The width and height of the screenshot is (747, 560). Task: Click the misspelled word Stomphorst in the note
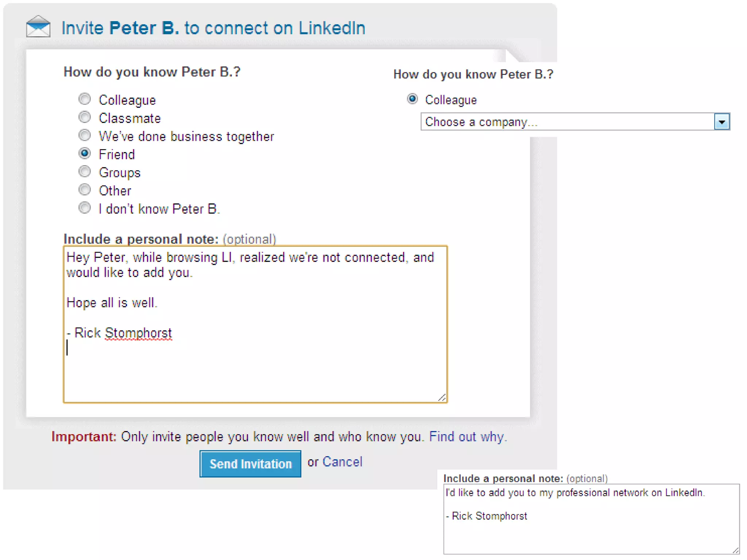click(x=138, y=333)
